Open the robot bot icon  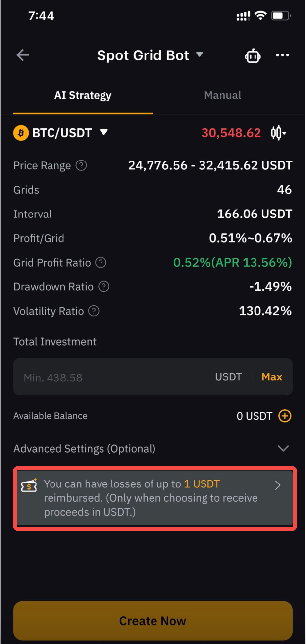pos(253,55)
